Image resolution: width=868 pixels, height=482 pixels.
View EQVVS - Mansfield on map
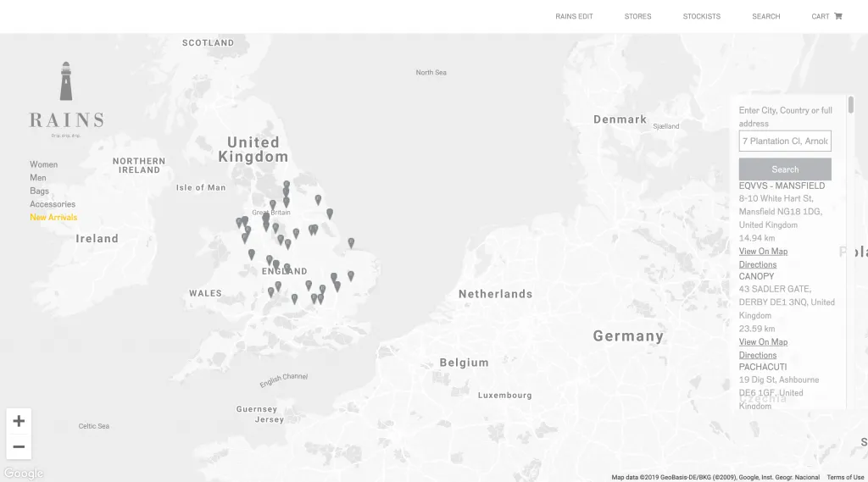(763, 252)
